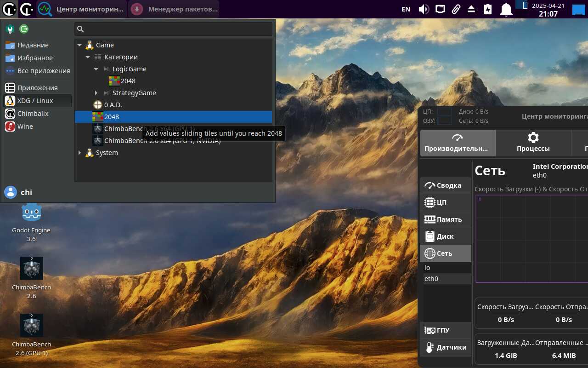Screen dimensions: 588x368
Task: Open the notifications bell icon
Action: pos(506,9)
